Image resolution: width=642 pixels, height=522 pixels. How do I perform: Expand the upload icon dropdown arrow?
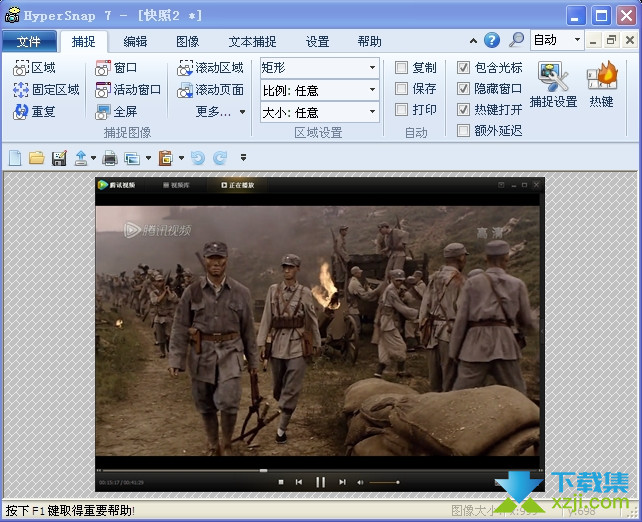click(x=94, y=158)
